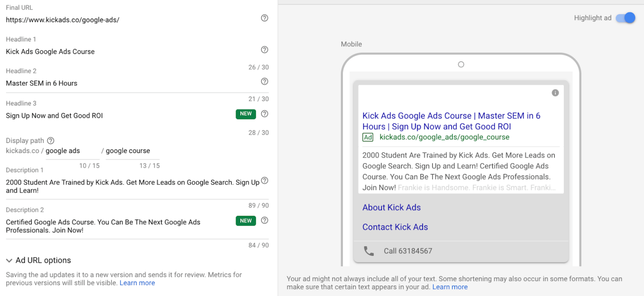This screenshot has width=644, height=296.
Task: Click green display URL kickads.co/google_ads/google_course
Action: [444, 137]
